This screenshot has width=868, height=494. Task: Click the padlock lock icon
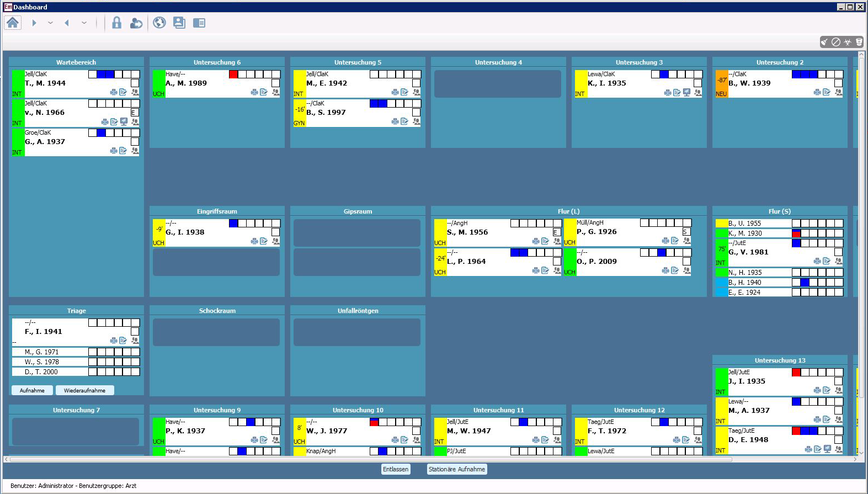116,23
